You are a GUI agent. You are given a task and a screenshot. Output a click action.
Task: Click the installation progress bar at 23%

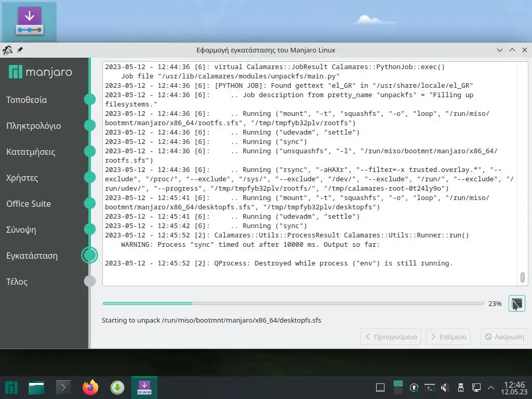point(293,303)
